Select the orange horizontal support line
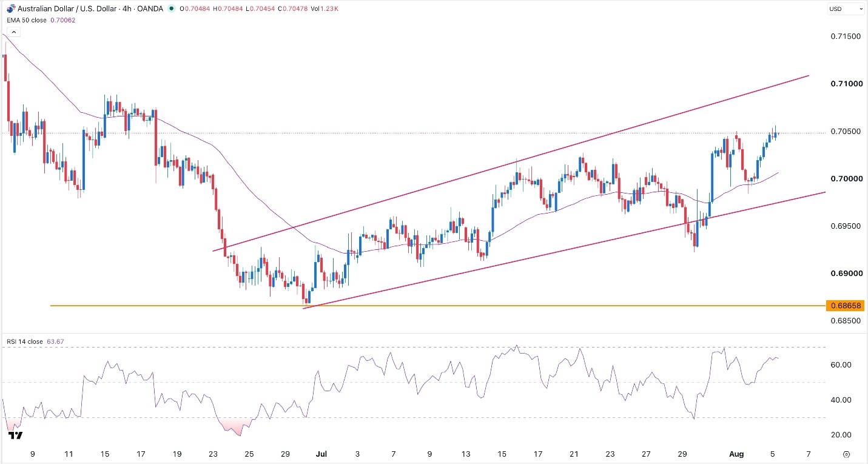This screenshot has width=868, height=464. point(437,306)
